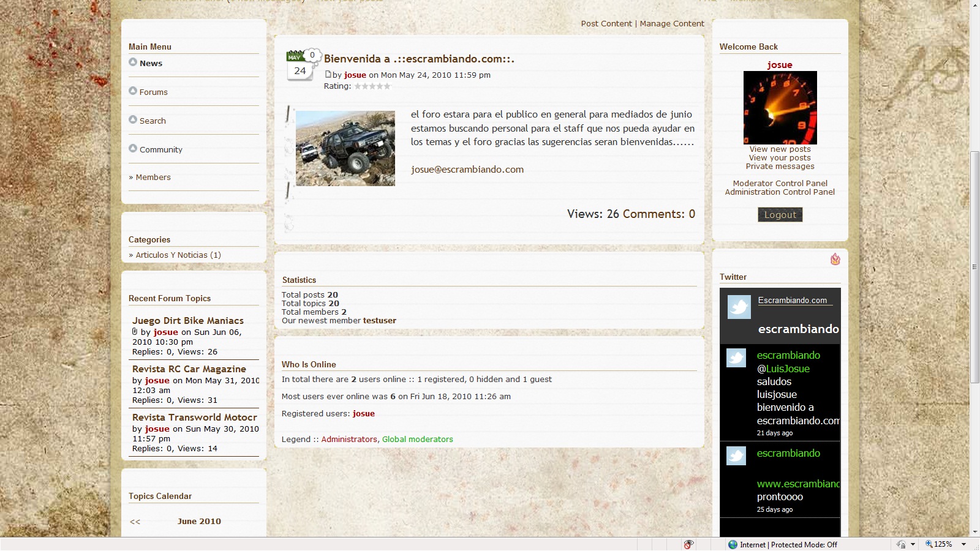Click the attachment paperclip icon in Juego Dirt Bike topic
Image resolution: width=980 pixels, height=551 pixels.
(x=135, y=332)
